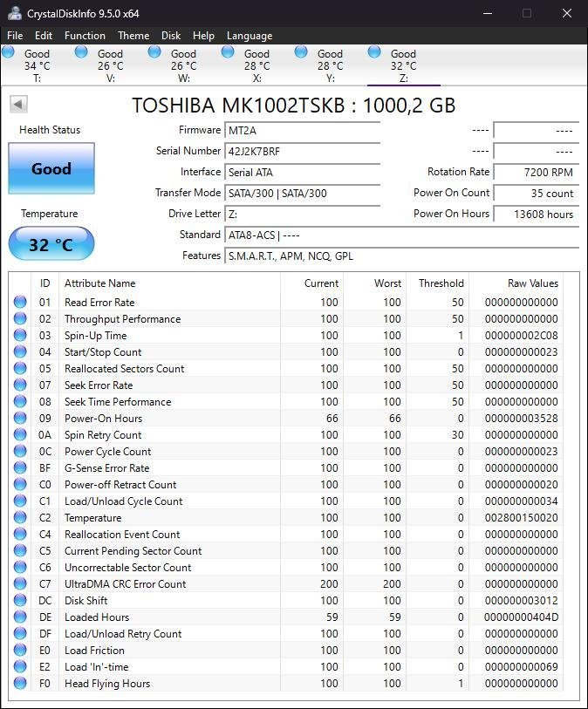Open the Function menu
This screenshot has width=588, height=709.
click(x=85, y=36)
